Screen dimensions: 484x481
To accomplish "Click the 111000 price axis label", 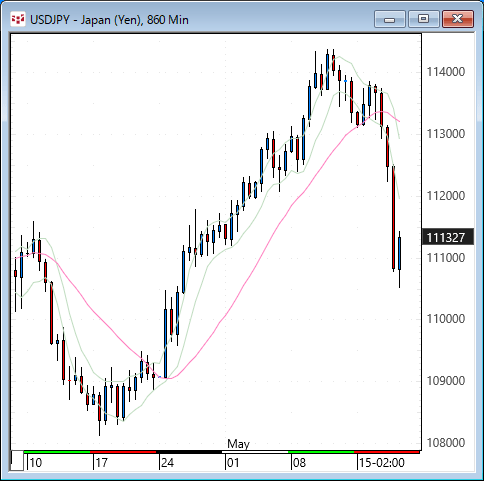I will click(446, 258).
